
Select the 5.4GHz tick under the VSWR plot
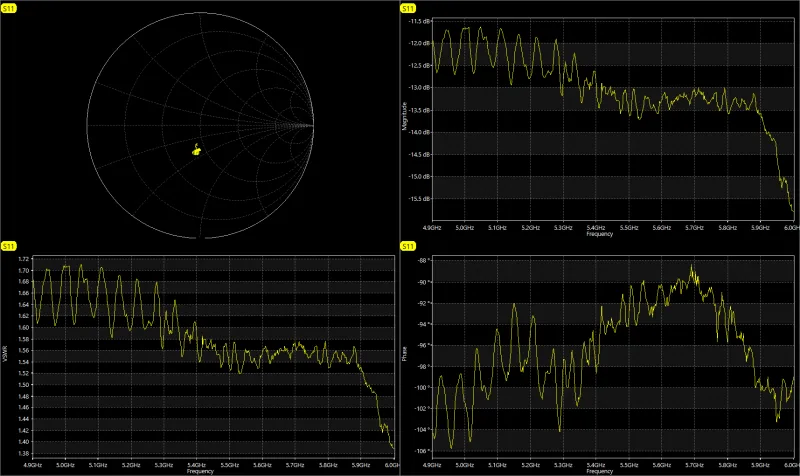click(196, 465)
